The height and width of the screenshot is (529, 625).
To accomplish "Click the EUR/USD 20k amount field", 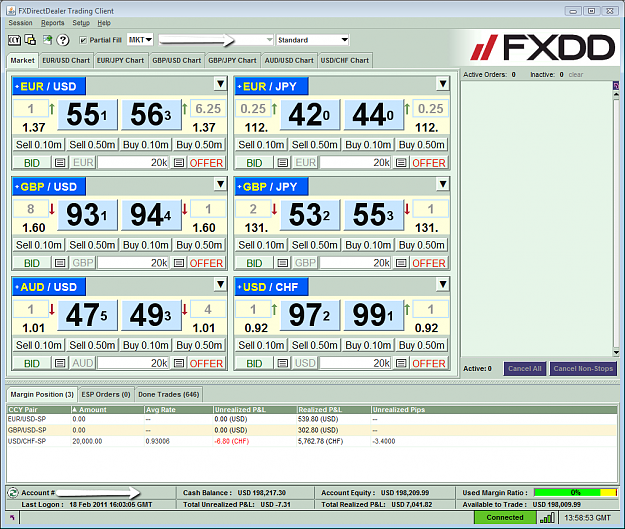I will click(134, 163).
